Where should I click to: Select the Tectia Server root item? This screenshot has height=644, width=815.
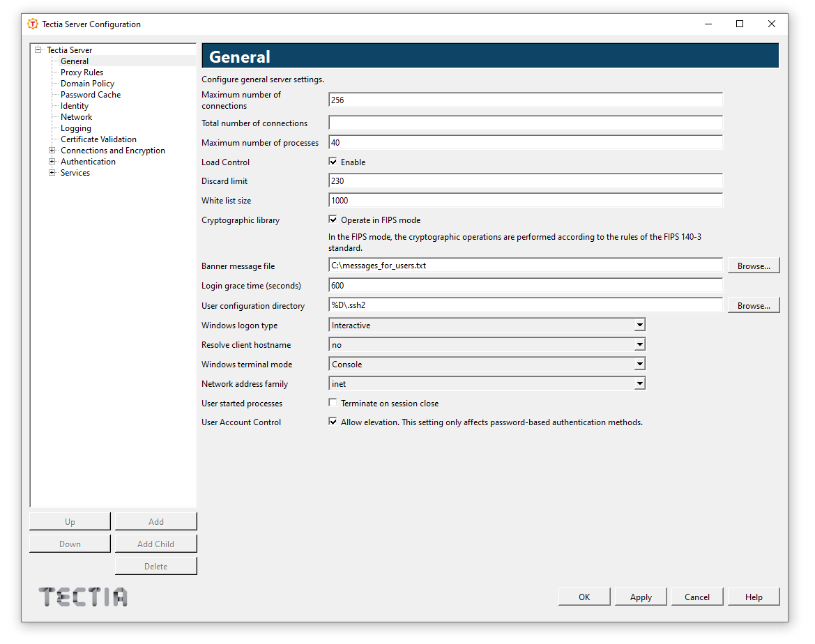69,50
